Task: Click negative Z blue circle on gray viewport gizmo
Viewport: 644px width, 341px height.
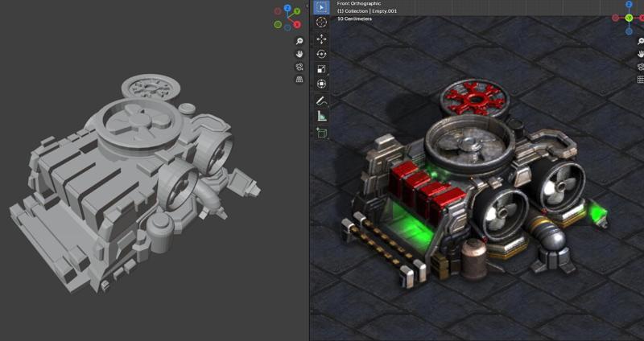Action: (x=287, y=27)
